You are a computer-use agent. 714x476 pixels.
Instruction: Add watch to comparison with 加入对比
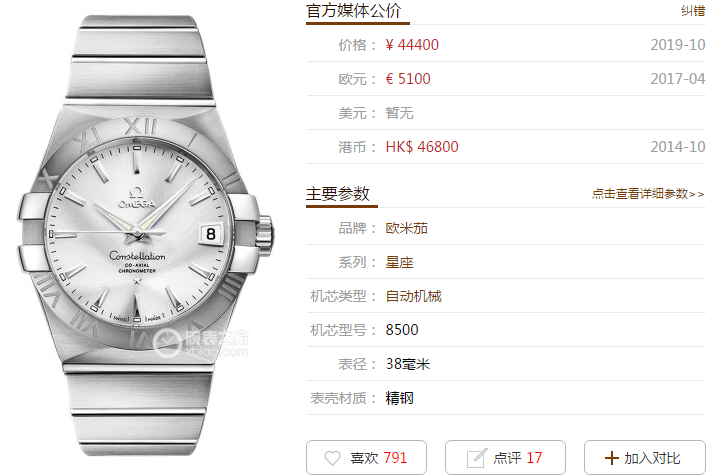coord(645,457)
